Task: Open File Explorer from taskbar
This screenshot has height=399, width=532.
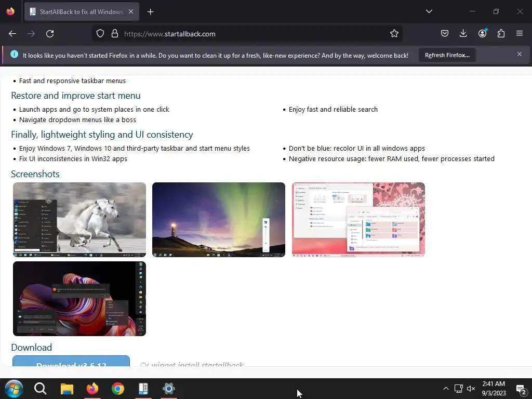Action: tap(67, 389)
